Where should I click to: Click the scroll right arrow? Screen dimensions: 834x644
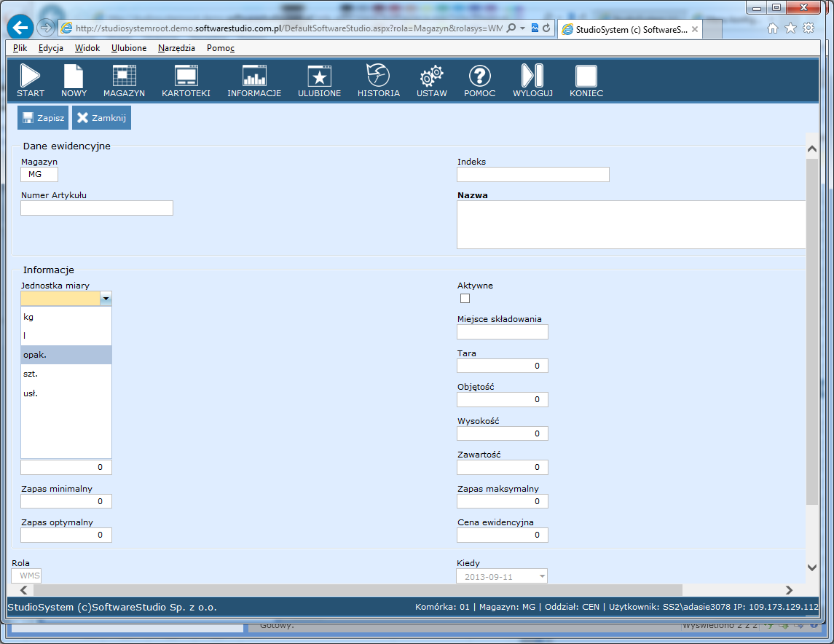[x=789, y=590]
